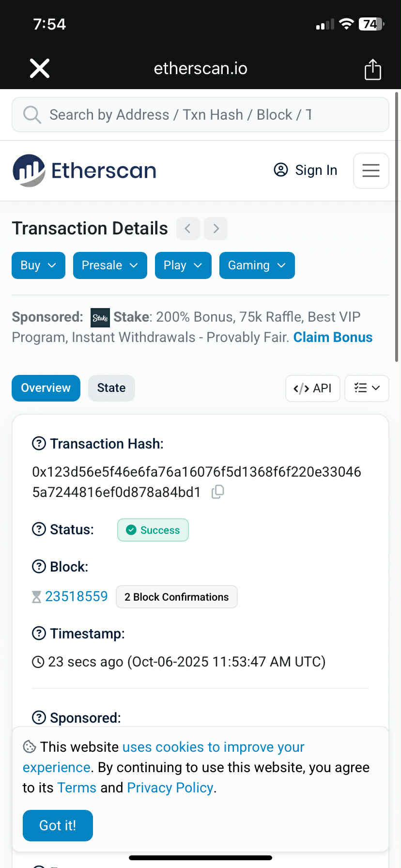Viewport: 401px width, 868px height.
Task: Open block 23518559 link
Action: point(76,596)
